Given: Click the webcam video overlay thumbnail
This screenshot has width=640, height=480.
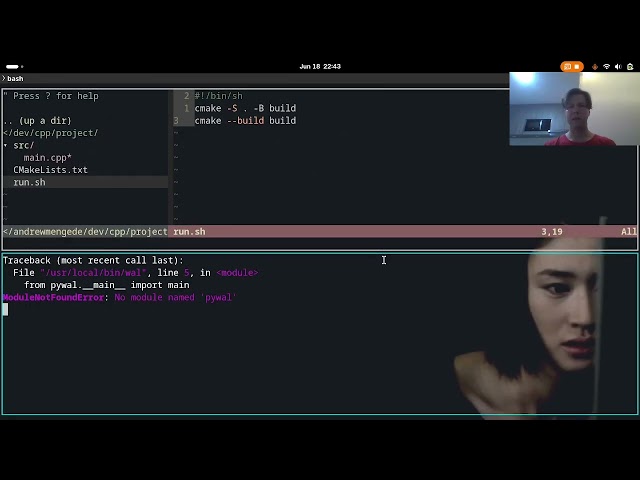Looking at the screenshot, I should click(574, 109).
